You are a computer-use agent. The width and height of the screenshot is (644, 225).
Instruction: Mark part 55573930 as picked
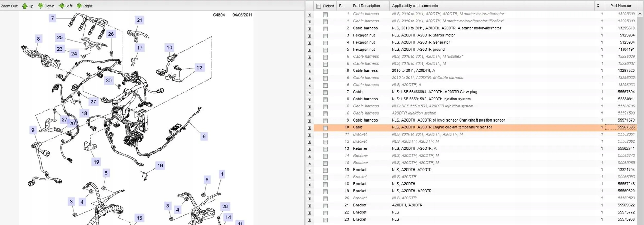point(325,220)
